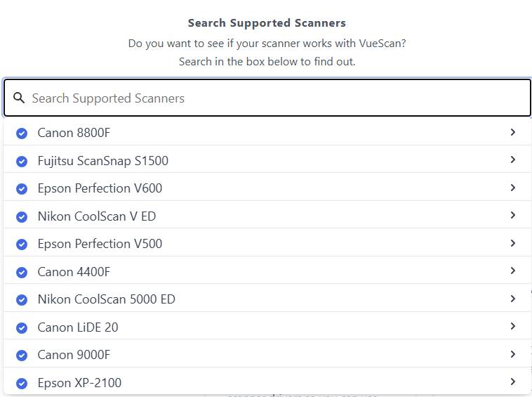Click the checkmark icon beside Fujitsu ScanSnap S1500
The height and width of the screenshot is (397, 532).
click(22, 161)
